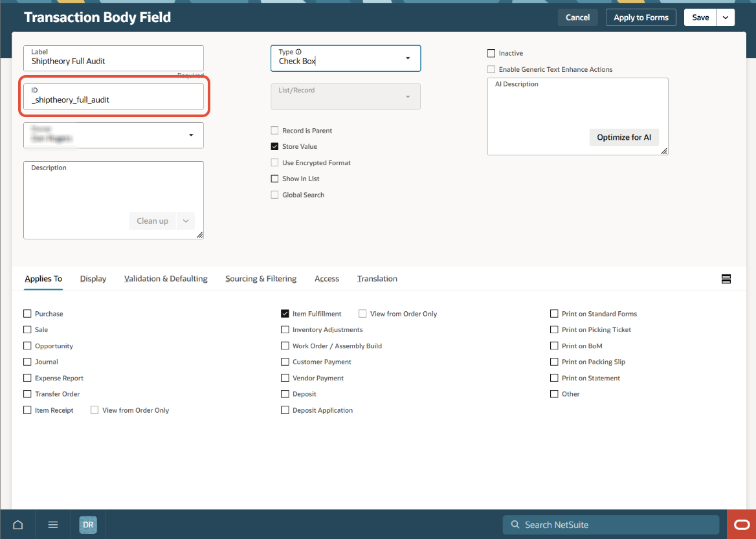Check the Sale checkbox

tap(27, 330)
